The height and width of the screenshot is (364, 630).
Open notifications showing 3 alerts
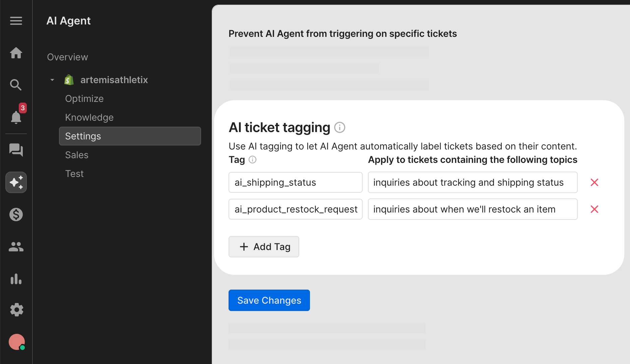tap(16, 117)
